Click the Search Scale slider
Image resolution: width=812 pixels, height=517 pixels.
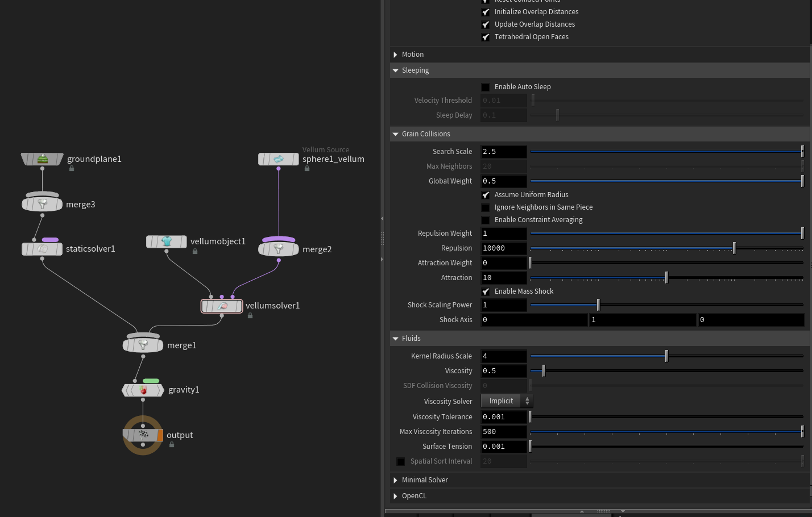click(x=666, y=152)
